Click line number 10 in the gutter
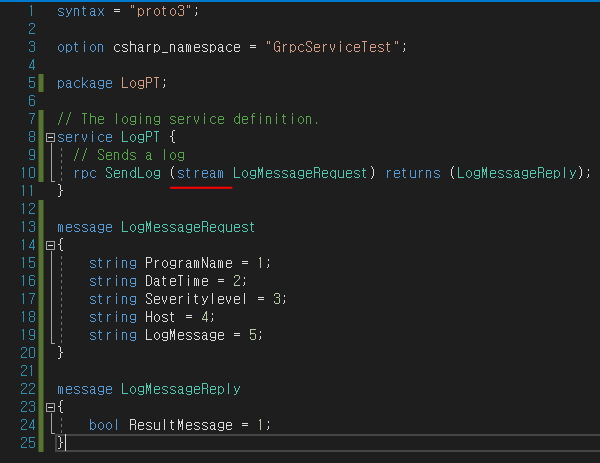Screen dimensions: 600x463 [28, 173]
